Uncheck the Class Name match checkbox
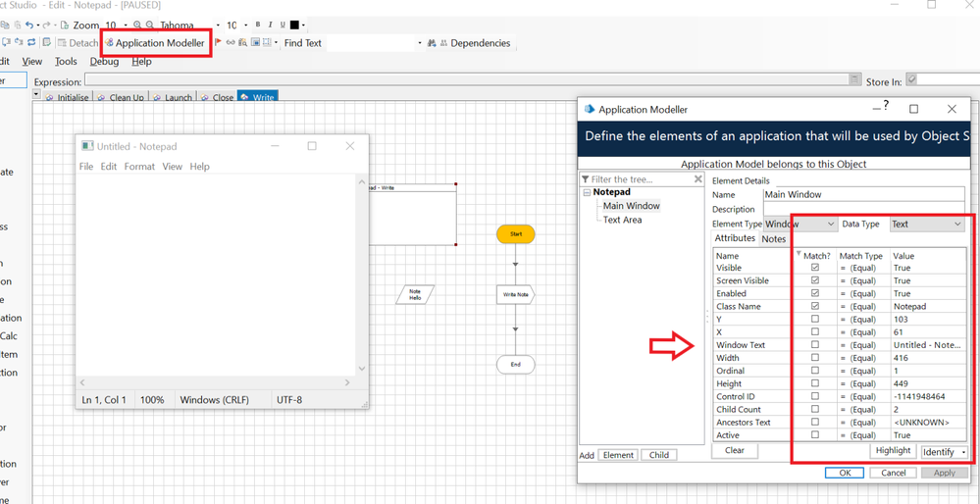This screenshot has height=504, width=980. [x=814, y=306]
